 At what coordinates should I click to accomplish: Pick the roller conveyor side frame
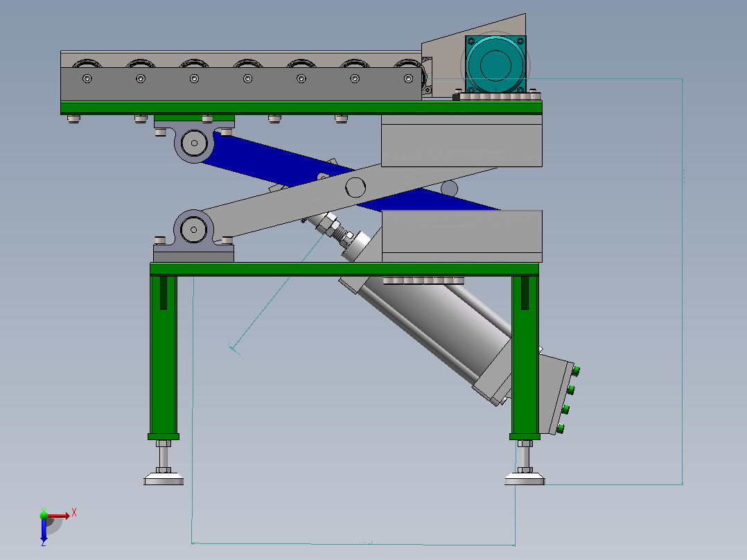pos(241,83)
